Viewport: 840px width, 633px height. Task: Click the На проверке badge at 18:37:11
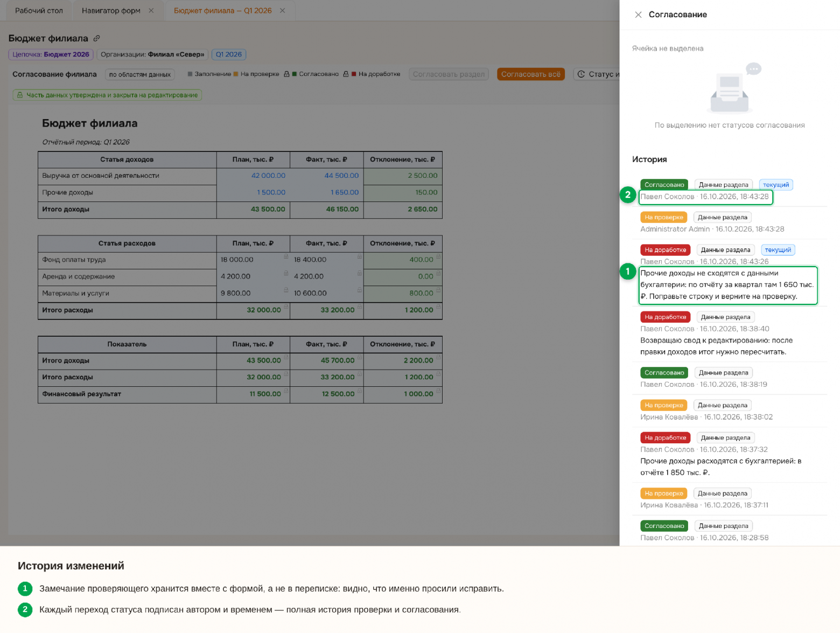[x=663, y=493]
